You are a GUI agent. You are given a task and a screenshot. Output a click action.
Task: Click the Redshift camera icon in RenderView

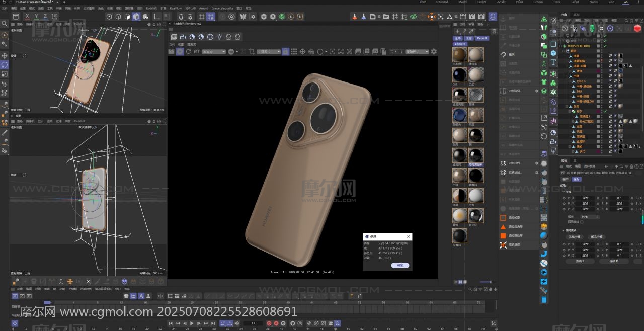(183, 37)
